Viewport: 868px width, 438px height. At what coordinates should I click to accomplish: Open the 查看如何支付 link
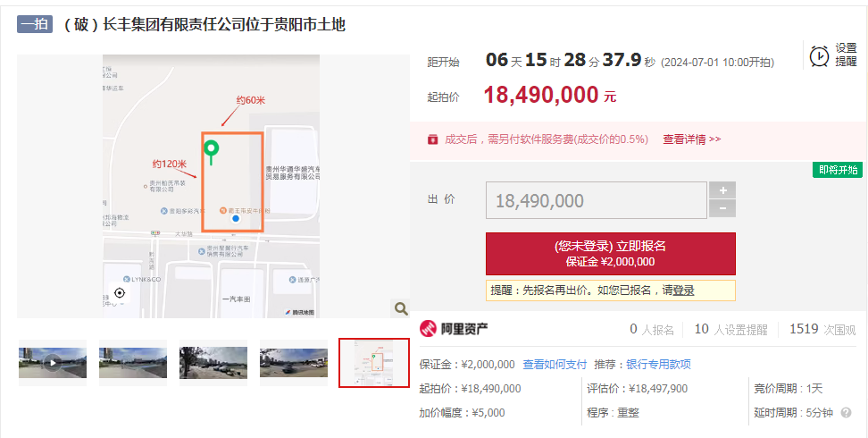point(555,365)
